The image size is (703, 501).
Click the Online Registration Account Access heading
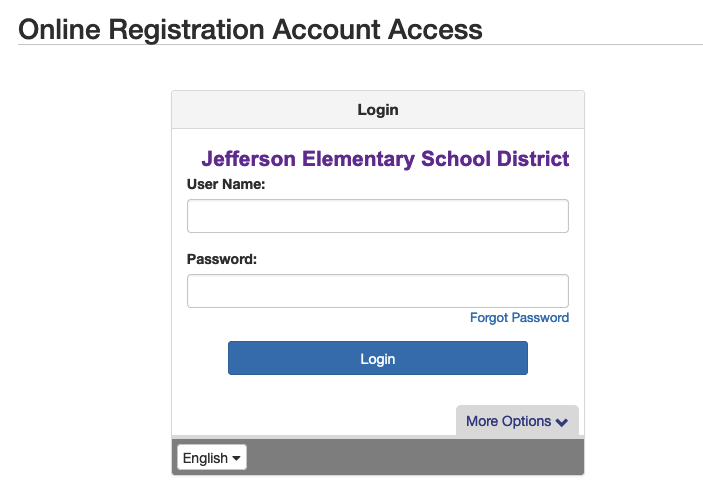[250, 29]
